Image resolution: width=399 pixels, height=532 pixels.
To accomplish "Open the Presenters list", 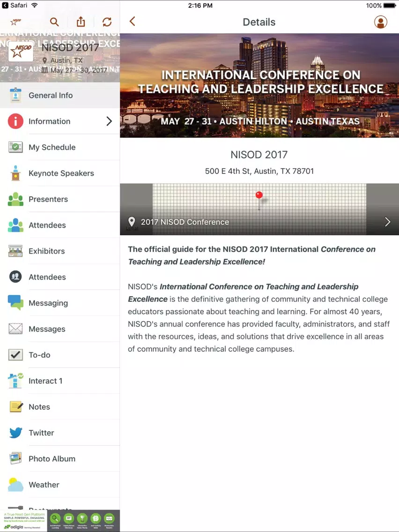I will point(60,199).
